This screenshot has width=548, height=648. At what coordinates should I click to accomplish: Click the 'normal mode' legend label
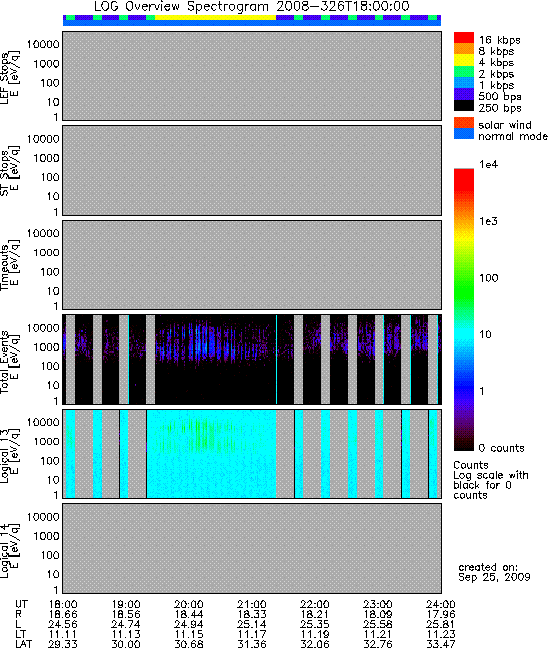pyautogui.click(x=513, y=136)
